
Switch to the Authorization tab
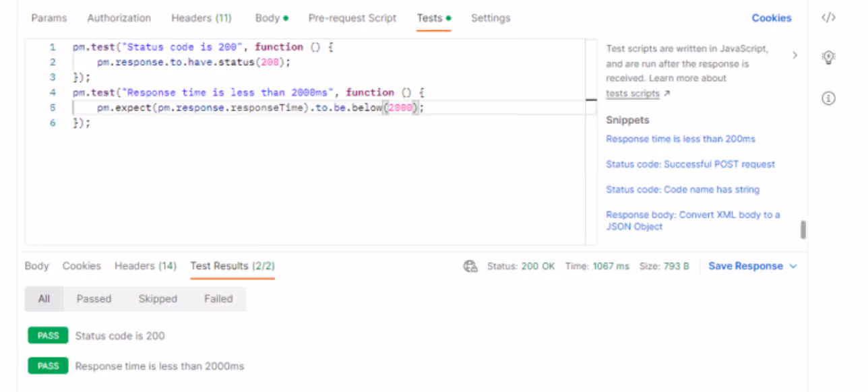[119, 18]
